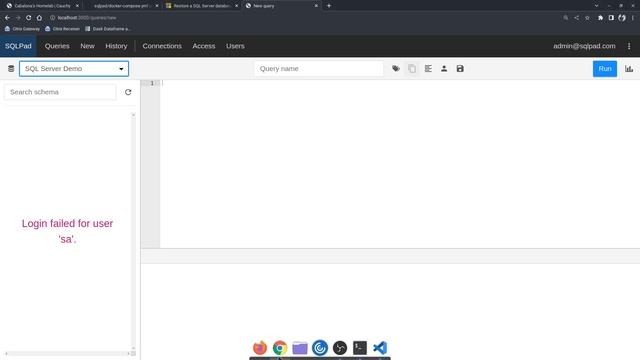Launch Chrome from the dock
This screenshot has height=360, width=640.
pyautogui.click(x=280, y=348)
